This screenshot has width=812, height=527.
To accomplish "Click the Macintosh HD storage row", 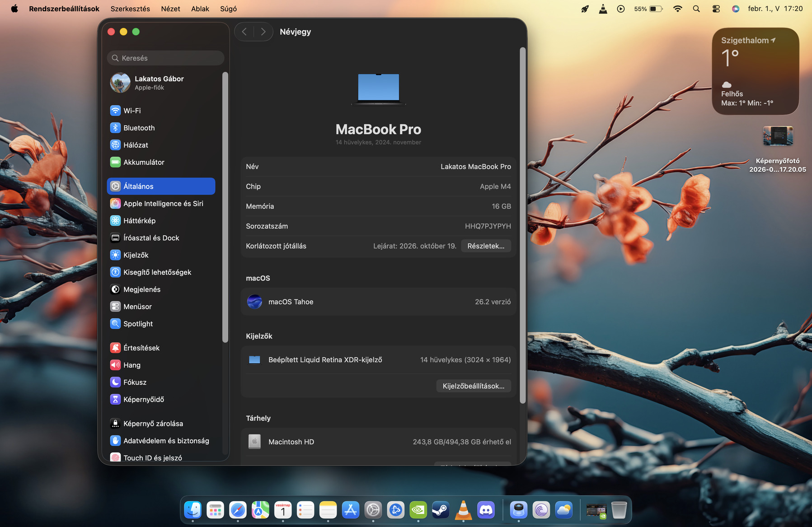I will (x=378, y=442).
